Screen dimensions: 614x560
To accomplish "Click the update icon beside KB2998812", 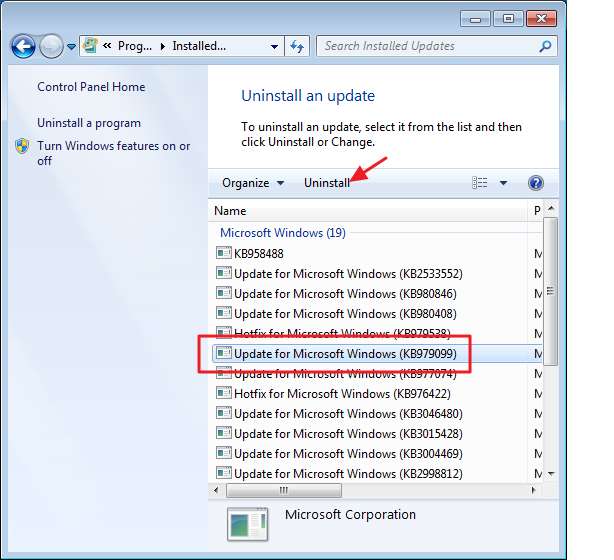I will coord(224,473).
